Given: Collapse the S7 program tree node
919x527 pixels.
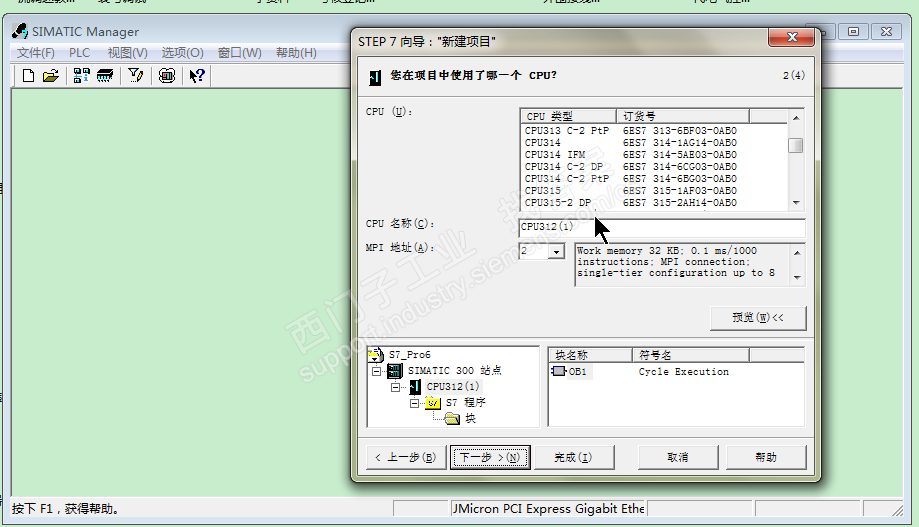Looking at the screenshot, I should pyautogui.click(x=414, y=403).
